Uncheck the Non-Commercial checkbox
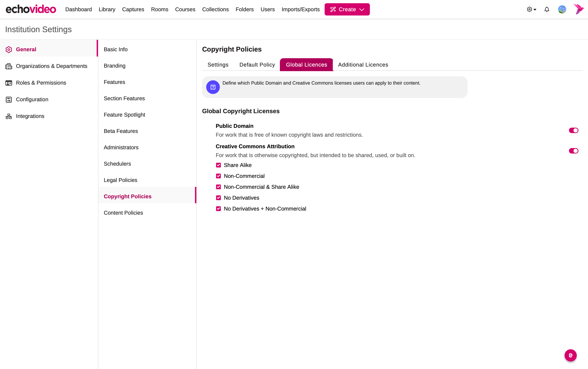Viewport: 588px width, 369px height. coord(218,176)
